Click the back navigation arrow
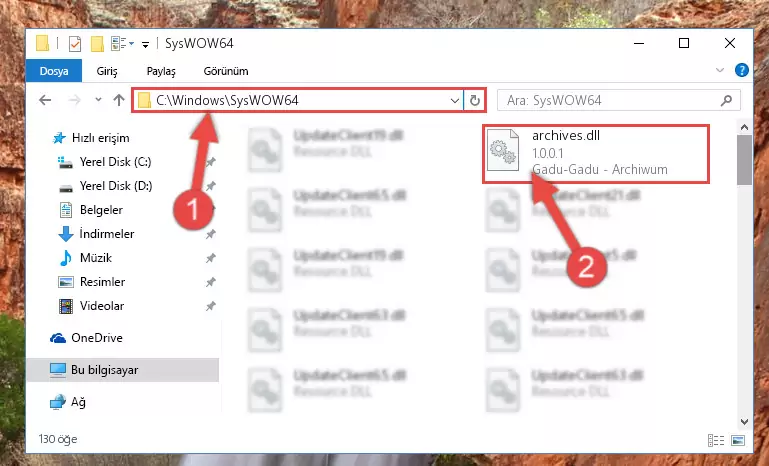This screenshot has height=466, width=769. coord(45,100)
